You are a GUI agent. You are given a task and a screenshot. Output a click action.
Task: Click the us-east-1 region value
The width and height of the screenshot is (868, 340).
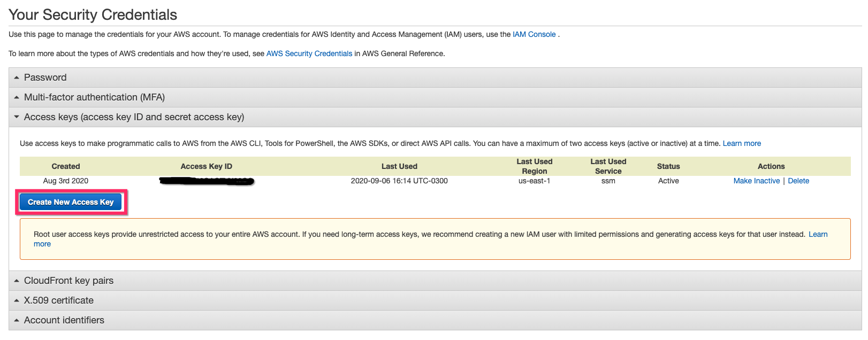pos(535,181)
